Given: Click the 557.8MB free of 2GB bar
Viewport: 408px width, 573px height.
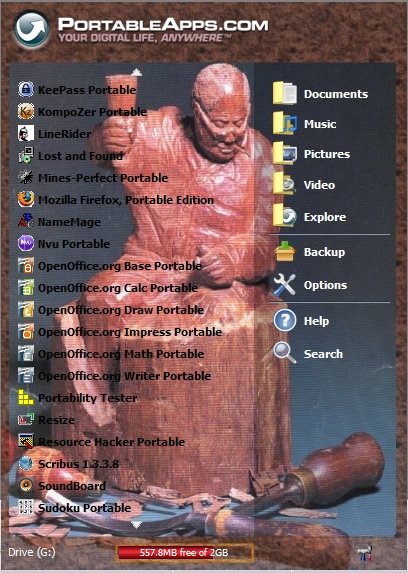Looking at the screenshot, I should point(185,552).
